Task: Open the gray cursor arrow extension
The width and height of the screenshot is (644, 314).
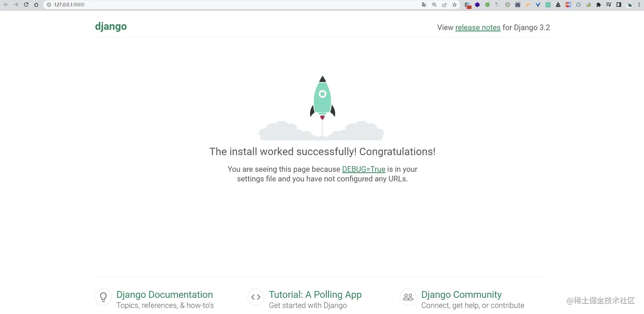Action: [x=497, y=5]
